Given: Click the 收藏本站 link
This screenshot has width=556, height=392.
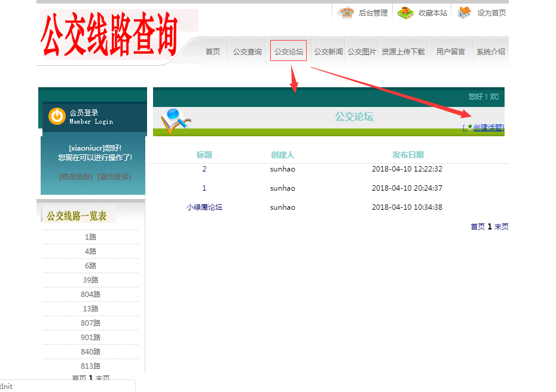Looking at the screenshot, I should point(433,13).
